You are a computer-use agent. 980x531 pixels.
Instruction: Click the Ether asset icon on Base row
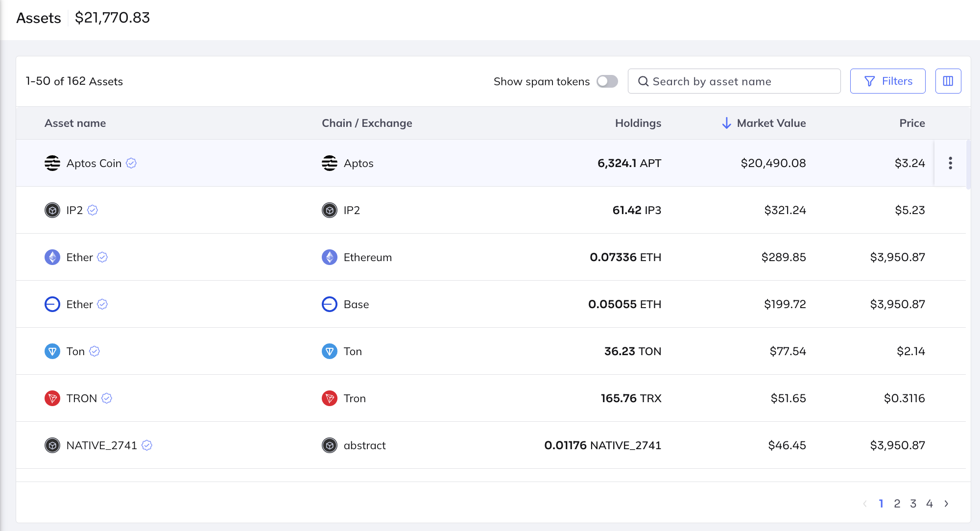coord(52,304)
